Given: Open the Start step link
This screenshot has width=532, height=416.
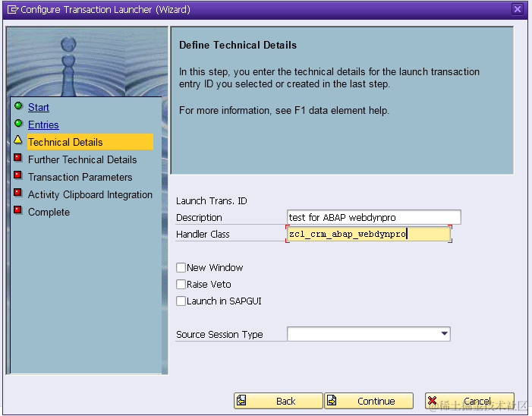Looking at the screenshot, I should [39, 107].
